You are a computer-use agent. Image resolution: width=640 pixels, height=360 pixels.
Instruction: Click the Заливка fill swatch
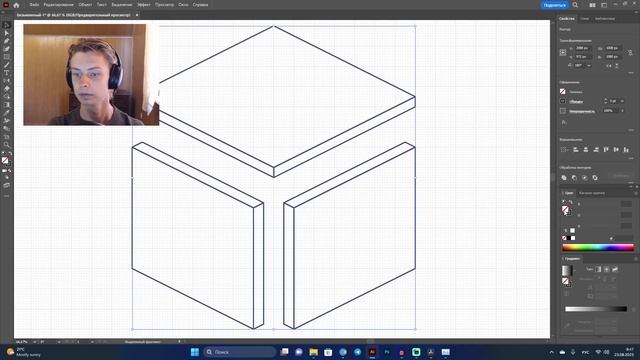click(x=563, y=91)
